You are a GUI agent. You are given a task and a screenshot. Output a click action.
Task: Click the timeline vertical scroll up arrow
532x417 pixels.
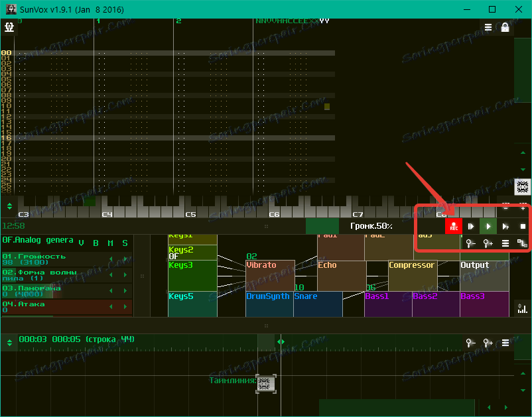point(523,373)
